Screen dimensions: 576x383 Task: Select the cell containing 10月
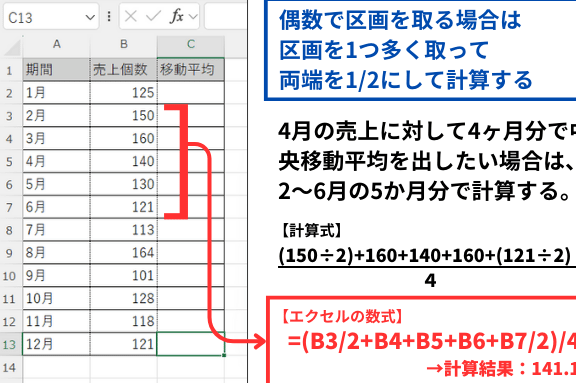tap(56, 298)
